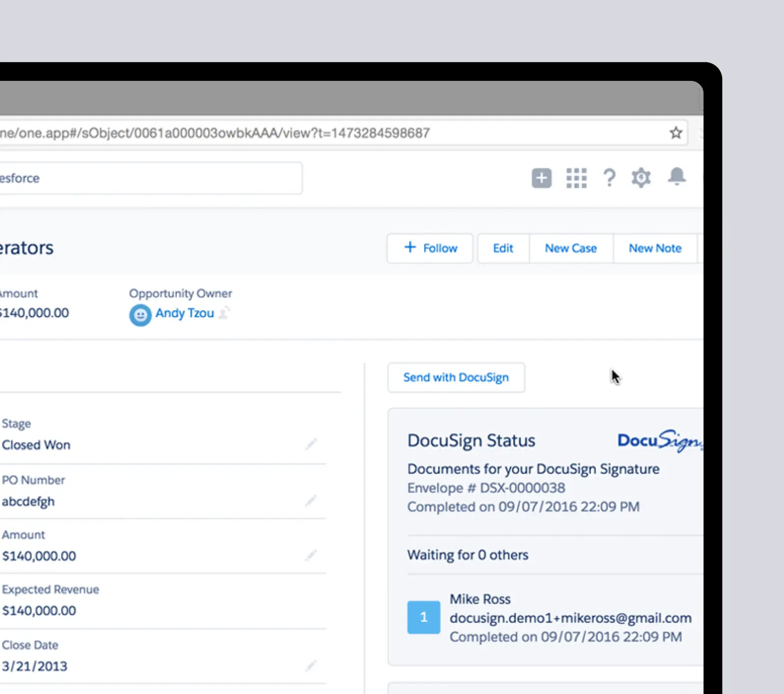The width and height of the screenshot is (784, 694).
Task: Click 'Waiting for 0 others' text
Action: pos(468,555)
